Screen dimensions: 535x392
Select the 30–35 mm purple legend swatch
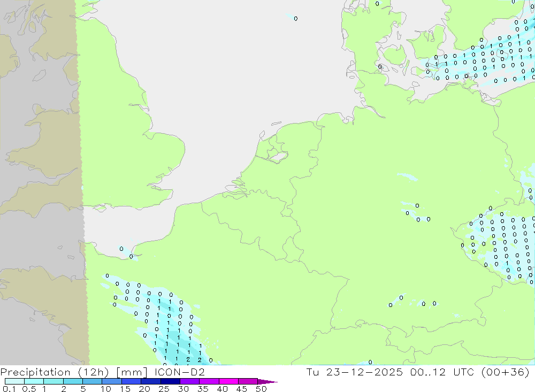[x=189, y=381]
